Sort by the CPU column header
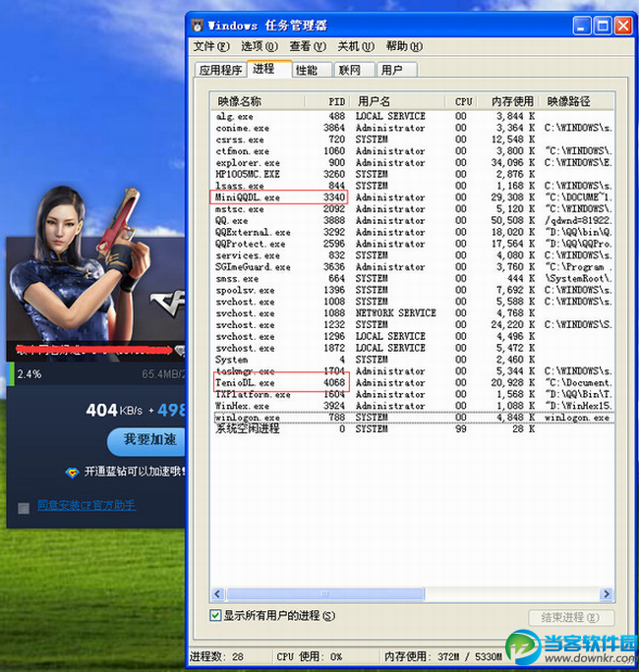The image size is (639, 672). tap(463, 101)
